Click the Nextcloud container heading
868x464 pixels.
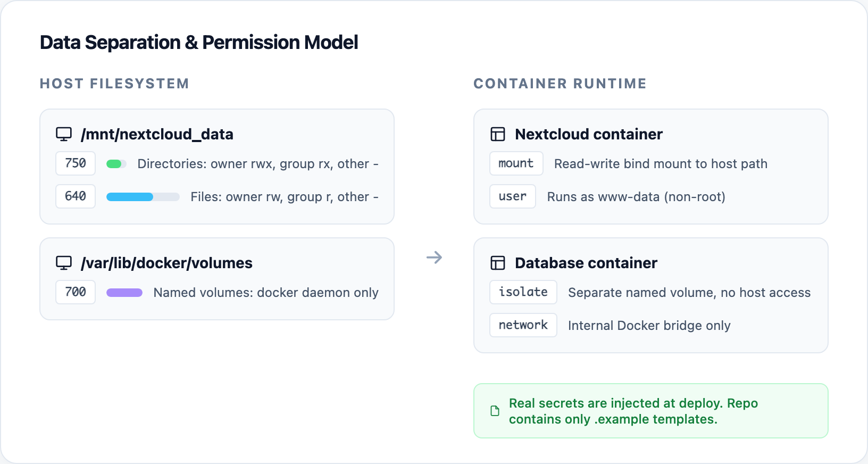(x=589, y=134)
